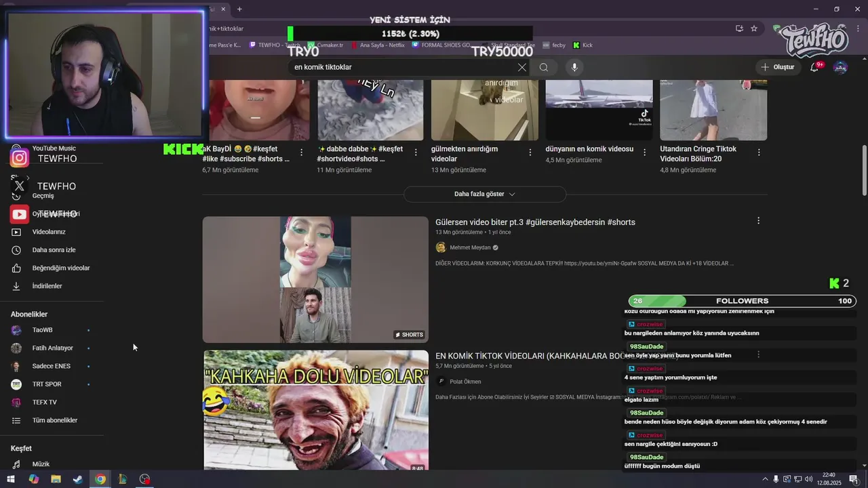Screen dimensions: 868x488
Task: Click the 'KAHKAHA DOLU VİDEOLAR' thumbnail
Action: tap(315, 410)
